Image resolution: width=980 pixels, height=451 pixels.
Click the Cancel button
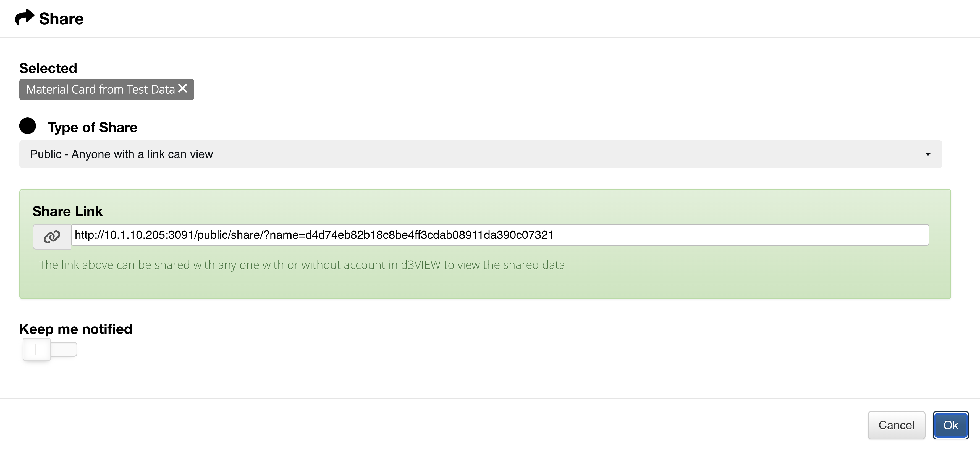(896, 425)
